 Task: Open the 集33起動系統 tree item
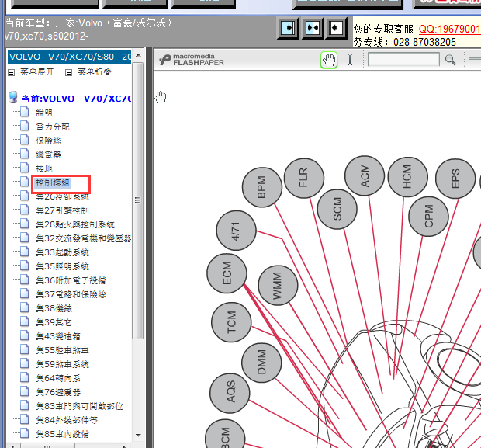(62, 252)
